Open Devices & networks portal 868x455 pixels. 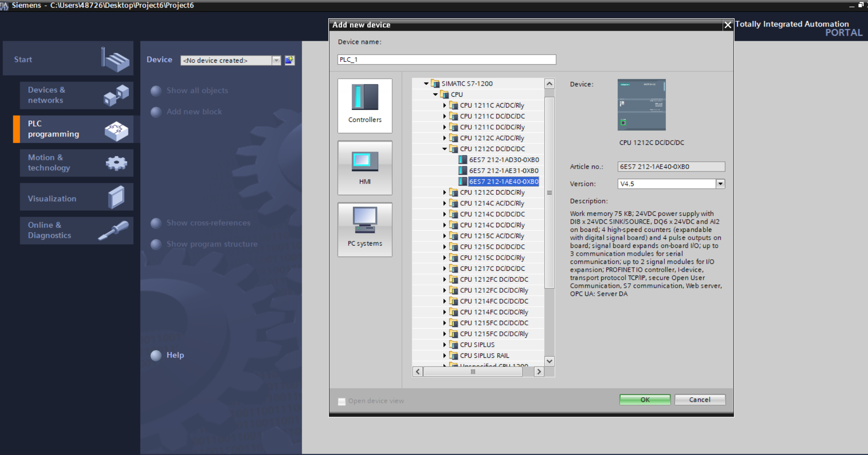tap(77, 95)
